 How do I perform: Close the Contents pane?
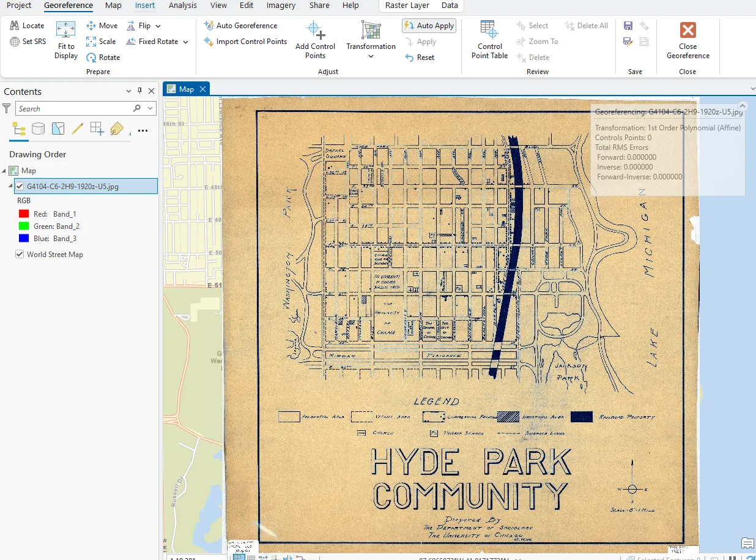click(x=151, y=91)
